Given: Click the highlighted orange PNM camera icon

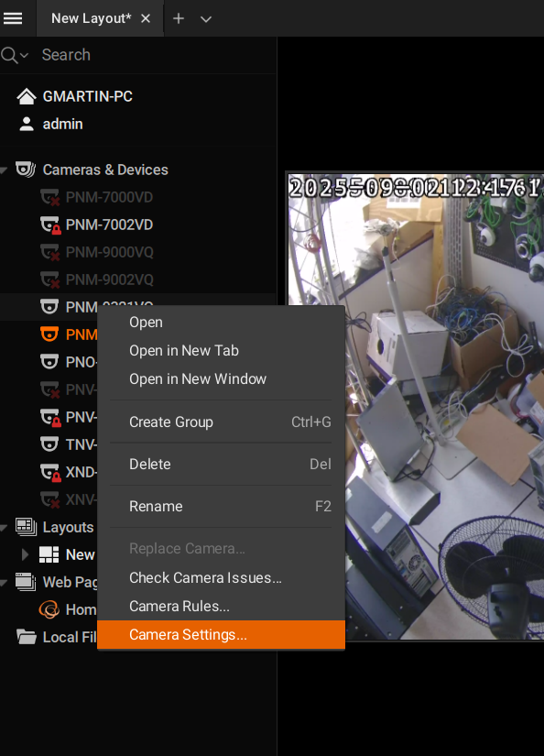Looking at the screenshot, I should 49,334.
